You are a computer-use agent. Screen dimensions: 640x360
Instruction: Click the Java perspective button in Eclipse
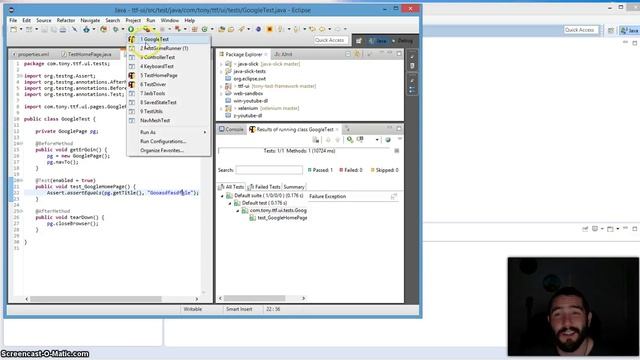pyautogui.click(x=378, y=41)
